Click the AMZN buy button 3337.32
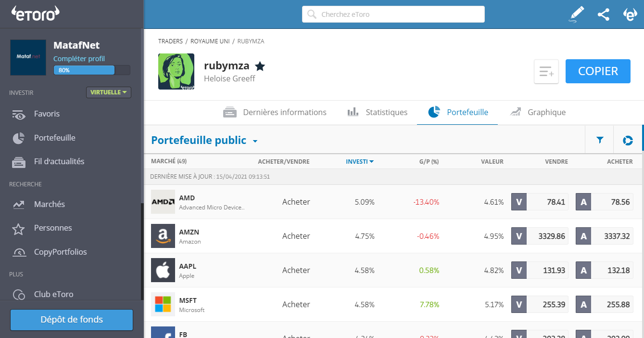Image resolution: width=644 pixels, height=338 pixels. click(x=605, y=236)
